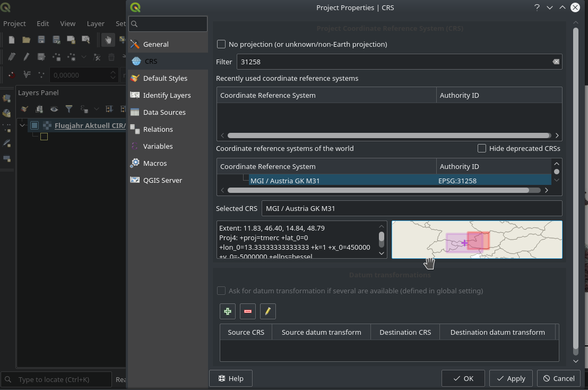The image size is (588, 390).
Task: Open Layer Styling panel brush icon
Action: 24,109
